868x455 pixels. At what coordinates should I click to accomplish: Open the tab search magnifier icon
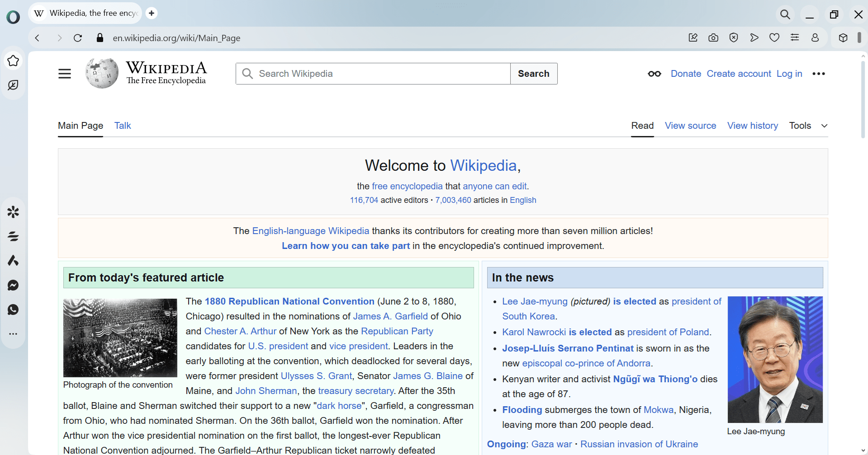point(785,14)
